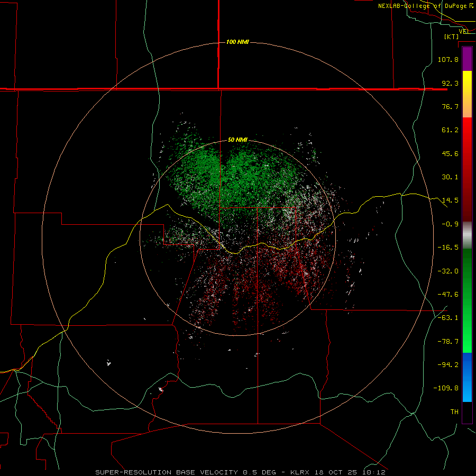Click the 107.8 value on velocity scale
This screenshot has height=476, width=476.
coord(448,59)
